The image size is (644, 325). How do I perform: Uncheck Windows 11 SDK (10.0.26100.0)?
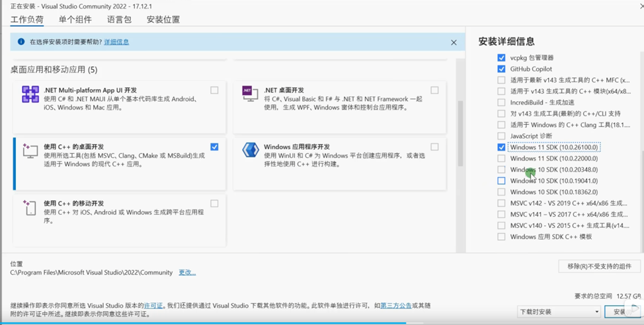click(501, 147)
